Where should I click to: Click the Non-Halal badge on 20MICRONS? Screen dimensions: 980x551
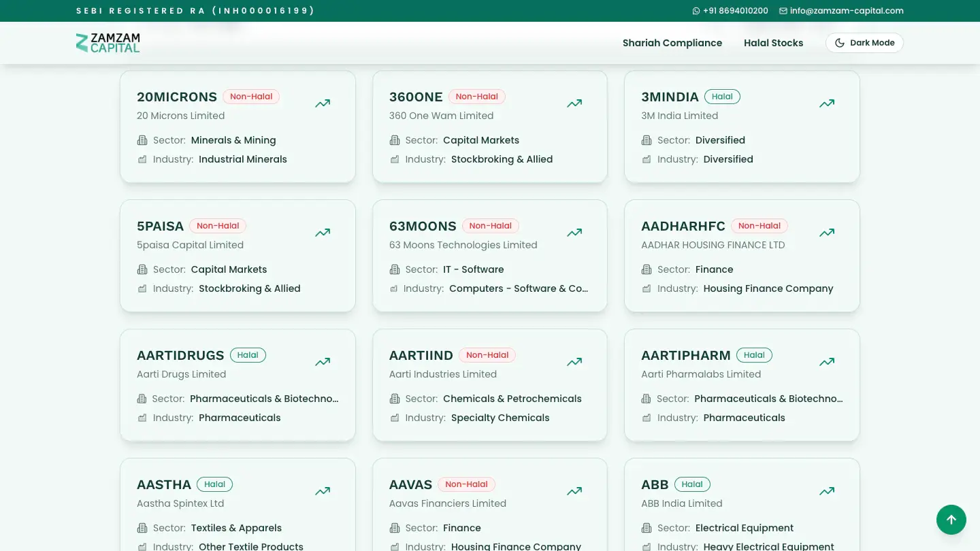pyautogui.click(x=251, y=97)
